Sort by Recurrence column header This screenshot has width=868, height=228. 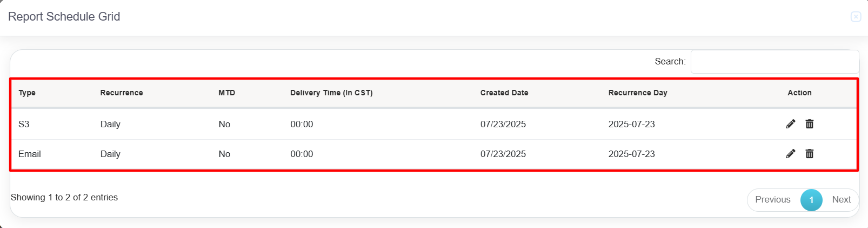pyautogui.click(x=122, y=93)
